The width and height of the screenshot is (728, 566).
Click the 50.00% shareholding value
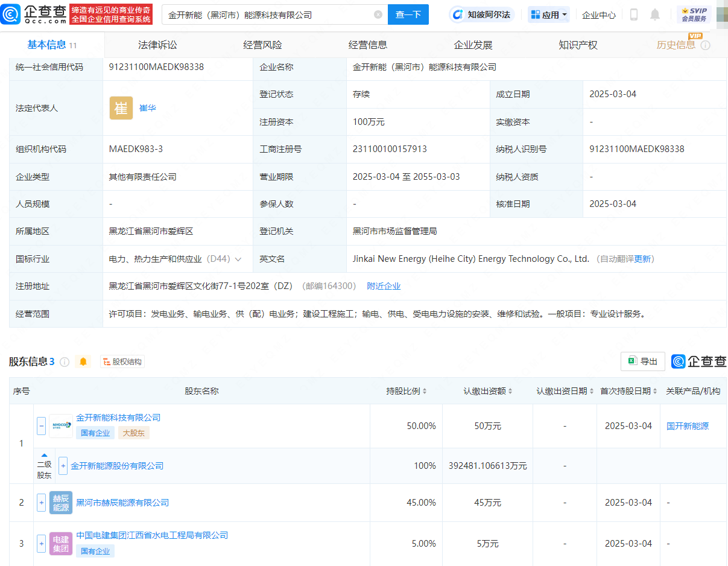click(x=421, y=426)
